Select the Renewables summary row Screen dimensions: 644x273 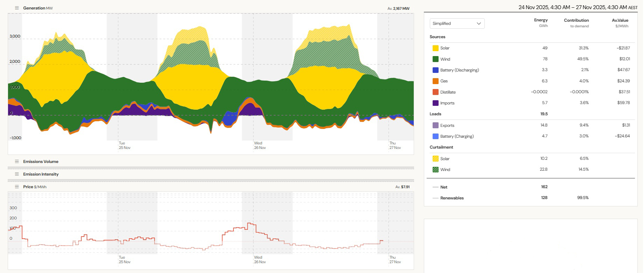(x=452, y=198)
